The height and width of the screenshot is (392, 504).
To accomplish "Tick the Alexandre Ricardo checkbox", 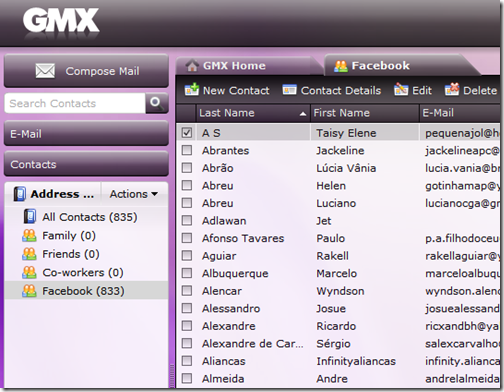I will point(187,326).
